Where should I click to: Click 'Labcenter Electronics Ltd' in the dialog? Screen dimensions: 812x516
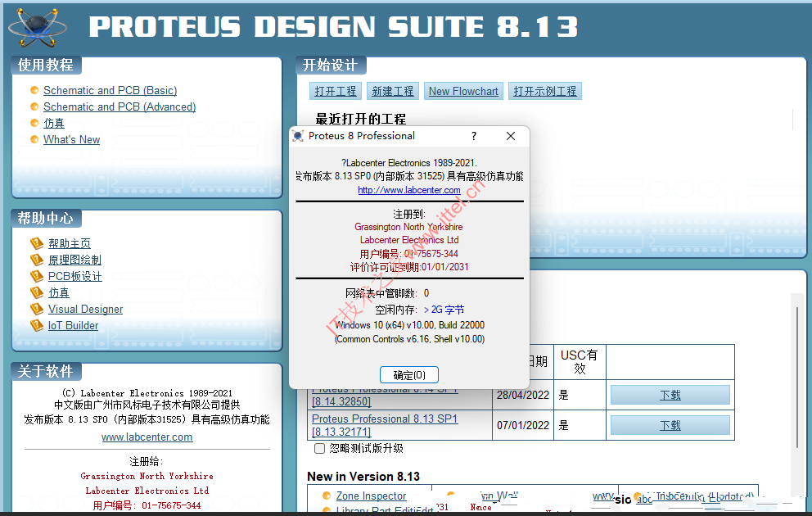409,240
